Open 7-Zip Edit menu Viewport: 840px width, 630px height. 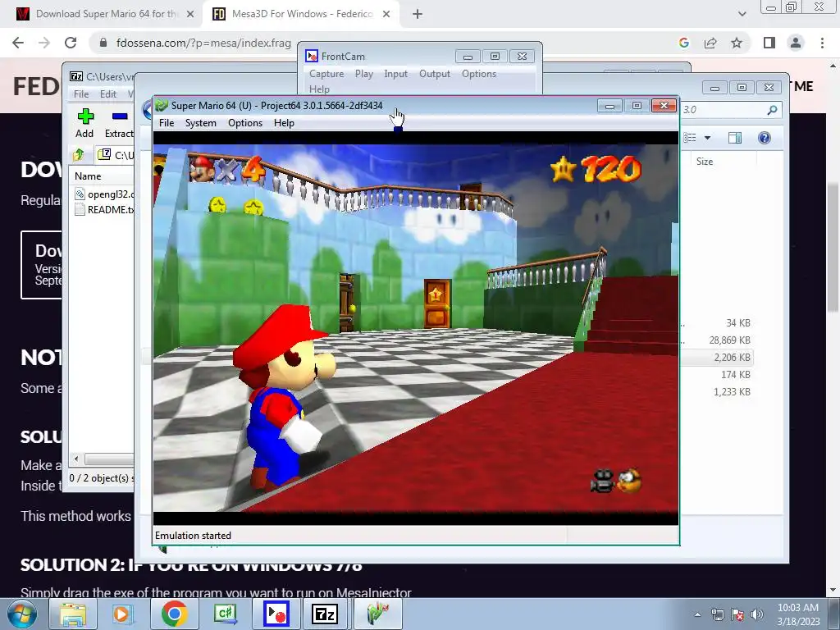(107, 94)
